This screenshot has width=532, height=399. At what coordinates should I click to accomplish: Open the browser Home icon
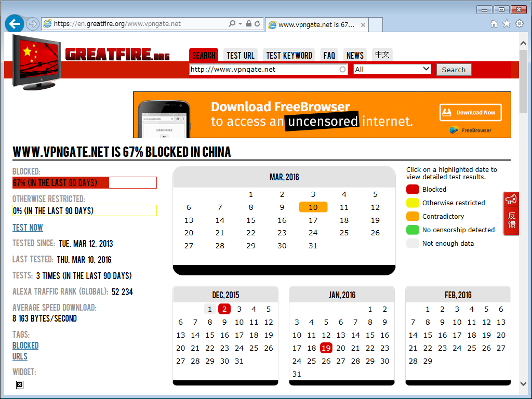point(494,23)
